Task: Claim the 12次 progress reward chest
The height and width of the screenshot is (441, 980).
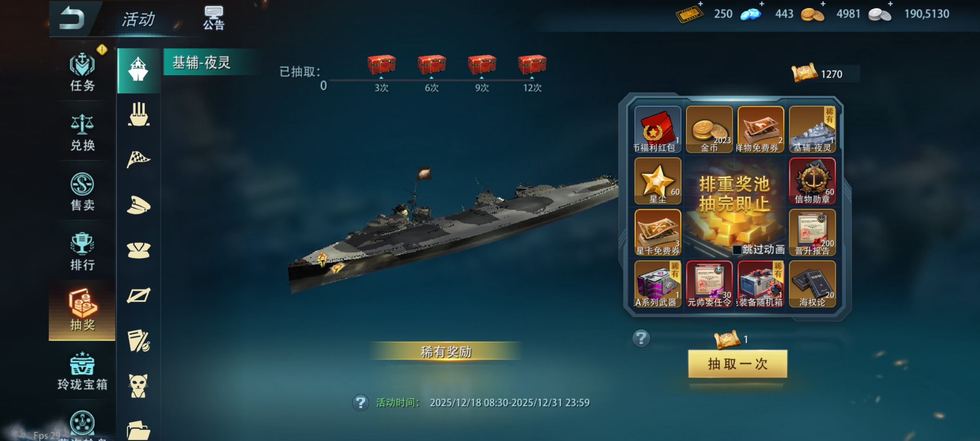Action: (x=532, y=65)
